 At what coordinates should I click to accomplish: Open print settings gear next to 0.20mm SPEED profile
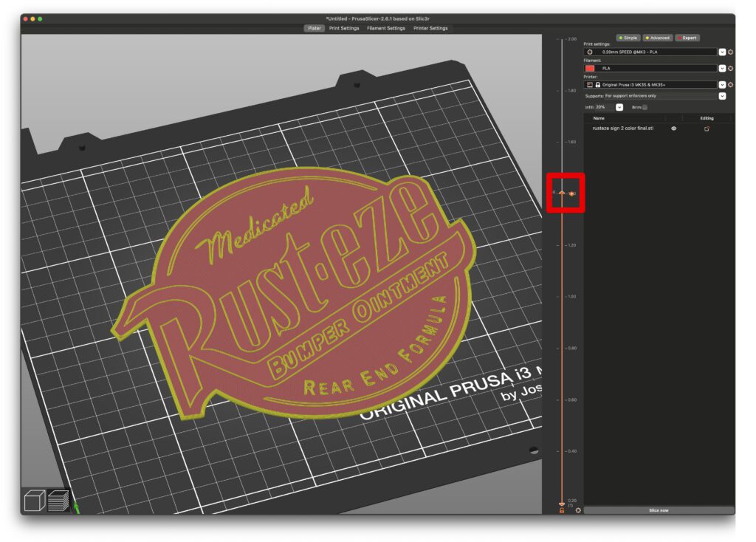[x=731, y=52]
